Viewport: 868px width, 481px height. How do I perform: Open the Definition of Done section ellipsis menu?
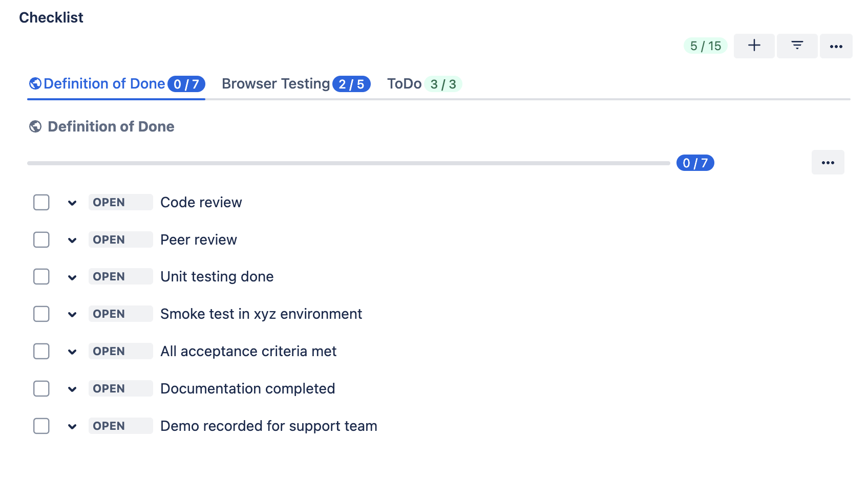828,162
